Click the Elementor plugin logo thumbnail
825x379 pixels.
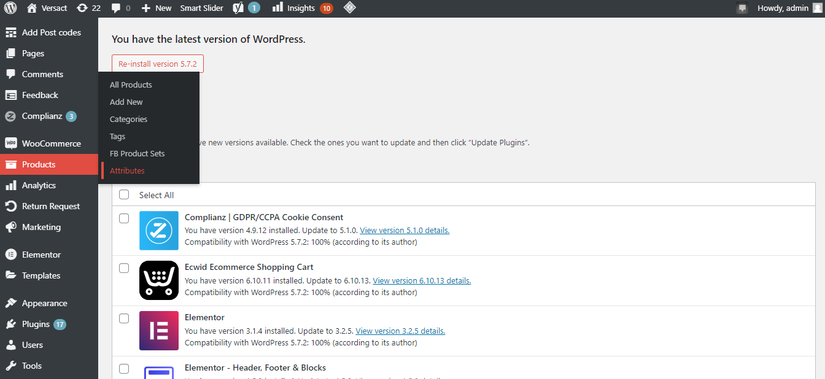tap(159, 331)
